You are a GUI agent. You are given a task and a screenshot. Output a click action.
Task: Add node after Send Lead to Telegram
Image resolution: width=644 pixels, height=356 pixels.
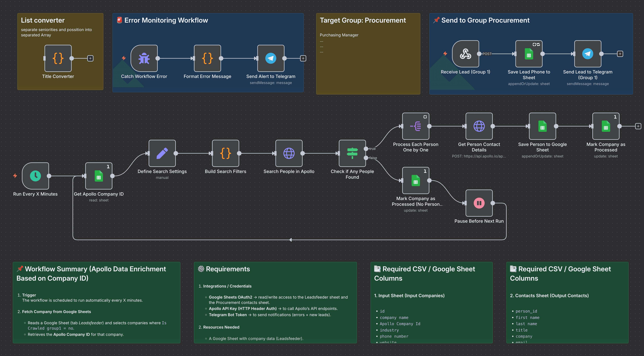(x=620, y=54)
